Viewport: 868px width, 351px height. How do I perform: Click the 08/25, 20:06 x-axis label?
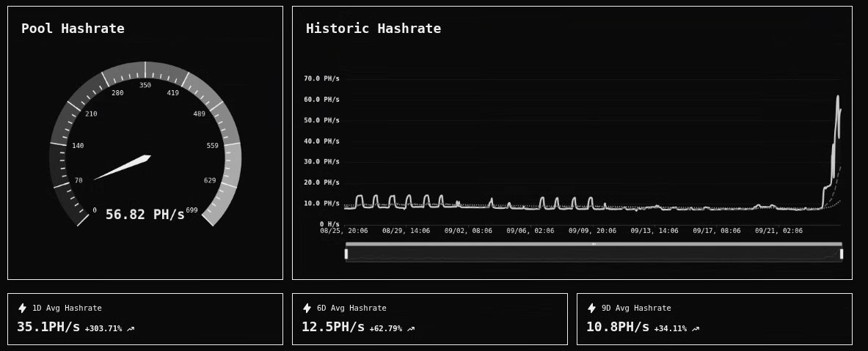344,231
